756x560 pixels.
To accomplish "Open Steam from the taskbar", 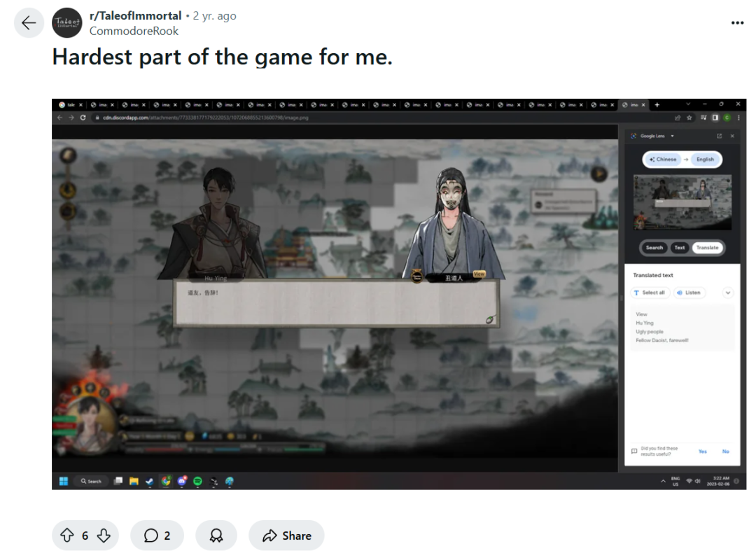I will (x=150, y=481).
